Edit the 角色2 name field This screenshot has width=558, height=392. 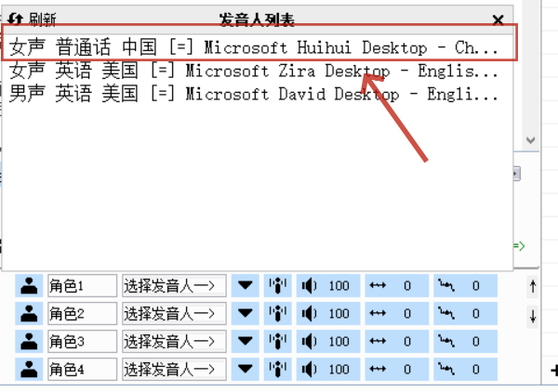pyautogui.click(x=82, y=313)
